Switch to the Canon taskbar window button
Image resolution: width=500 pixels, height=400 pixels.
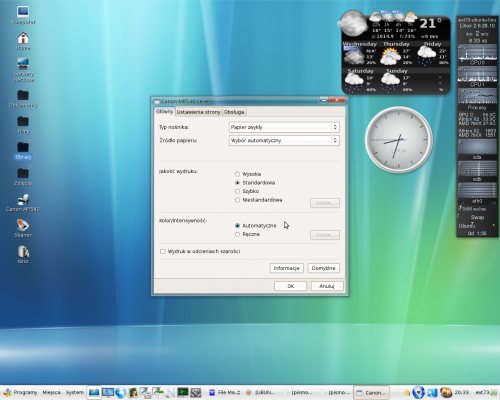pyautogui.click(x=372, y=393)
